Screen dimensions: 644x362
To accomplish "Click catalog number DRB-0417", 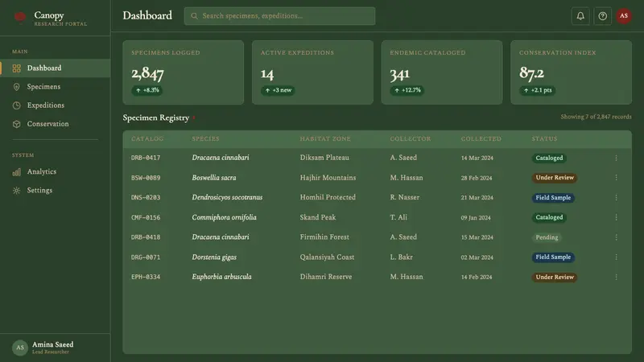I will click(146, 158).
